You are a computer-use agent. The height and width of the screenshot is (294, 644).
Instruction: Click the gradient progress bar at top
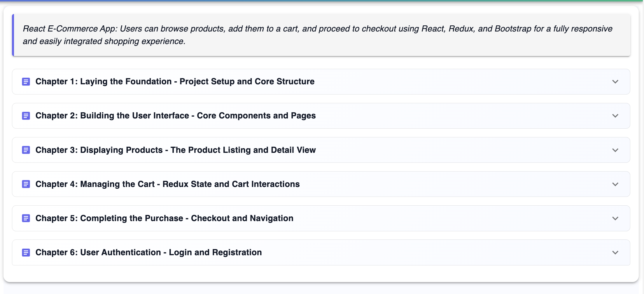pyautogui.click(x=322, y=1)
